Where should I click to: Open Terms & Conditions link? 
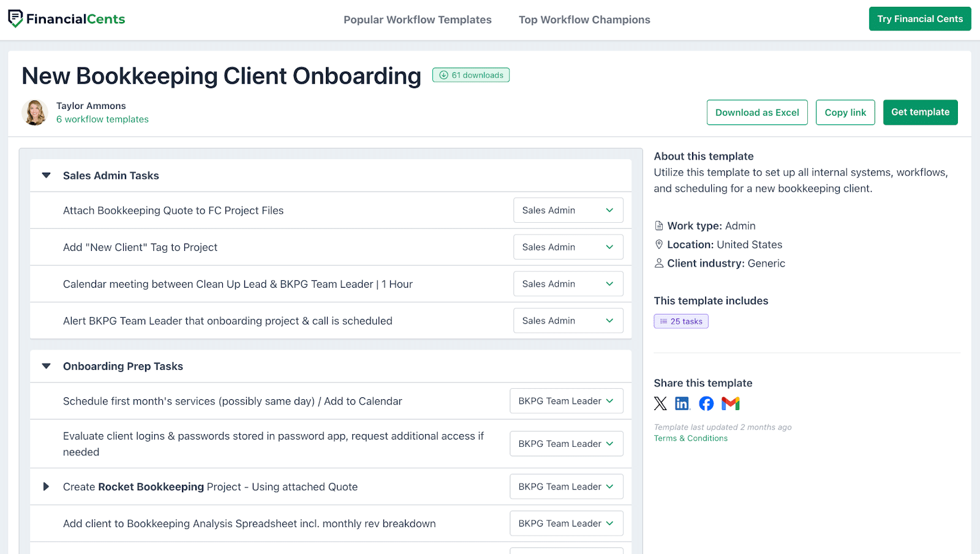[691, 438]
